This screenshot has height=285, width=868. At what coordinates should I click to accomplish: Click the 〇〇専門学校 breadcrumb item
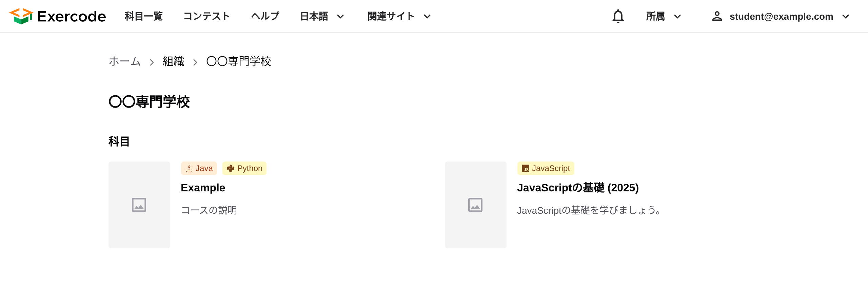click(239, 61)
